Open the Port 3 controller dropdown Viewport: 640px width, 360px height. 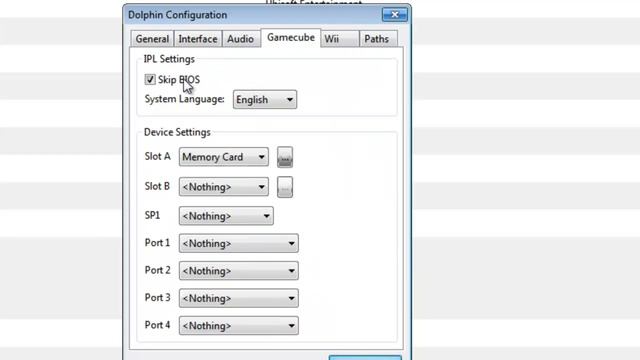[x=239, y=298]
